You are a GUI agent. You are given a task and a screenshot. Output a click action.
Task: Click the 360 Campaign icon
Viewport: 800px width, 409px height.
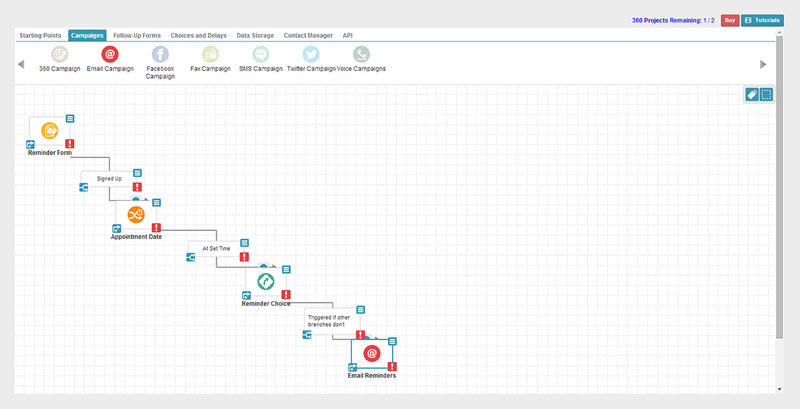coord(59,54)
